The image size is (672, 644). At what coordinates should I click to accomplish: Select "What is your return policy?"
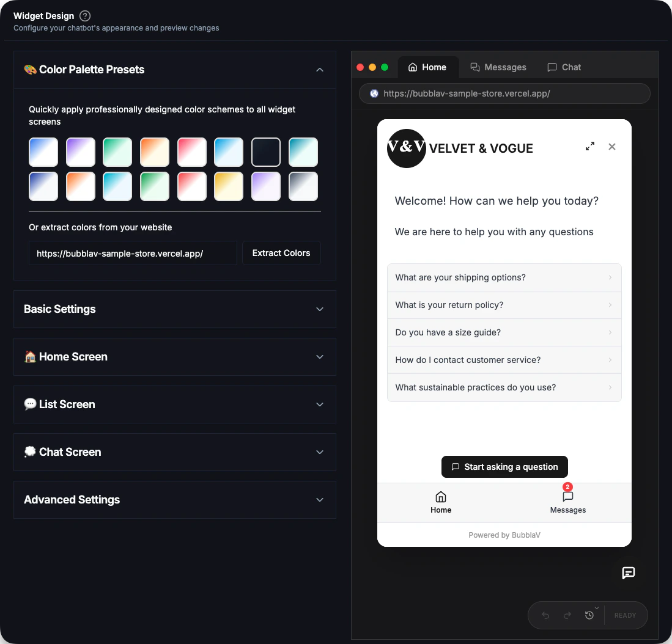[504, 305]
